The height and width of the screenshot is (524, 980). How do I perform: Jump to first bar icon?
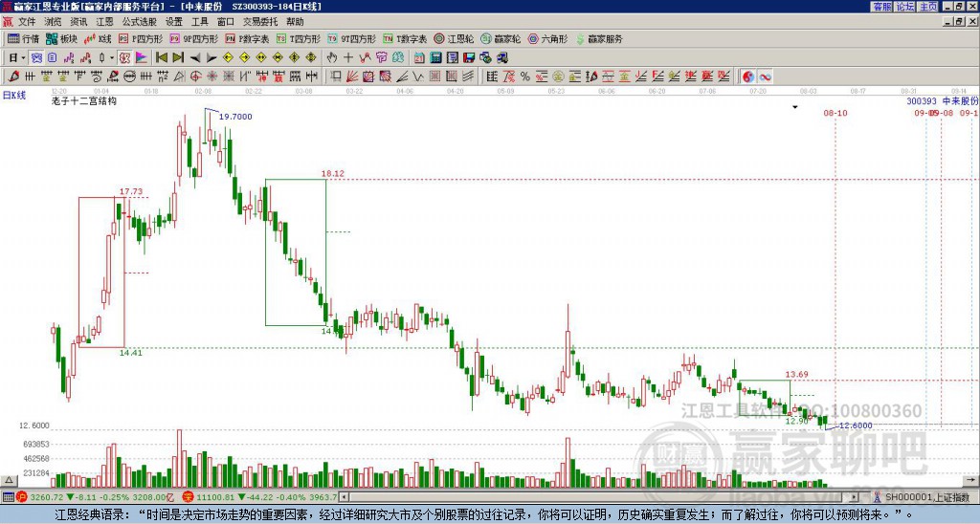(x=162, y=58)
